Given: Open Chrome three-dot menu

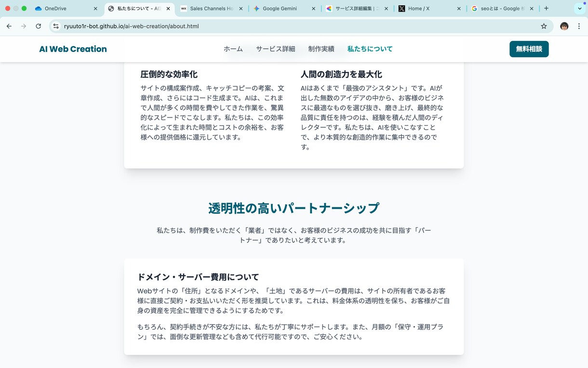Looking at the screenshot, I should (579, 26).
